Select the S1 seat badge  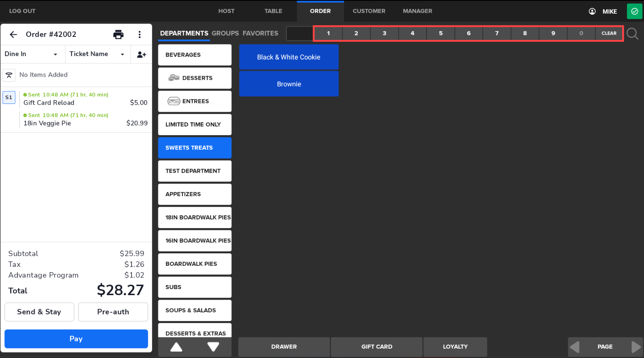[9, 97]
